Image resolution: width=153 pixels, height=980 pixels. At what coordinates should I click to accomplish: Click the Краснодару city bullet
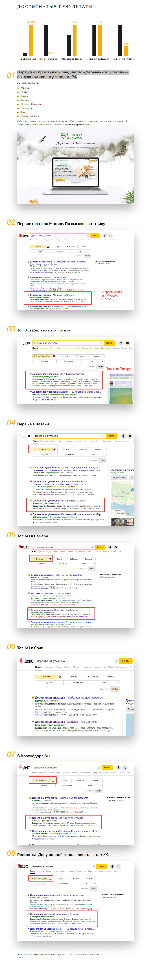pos(27,108)
